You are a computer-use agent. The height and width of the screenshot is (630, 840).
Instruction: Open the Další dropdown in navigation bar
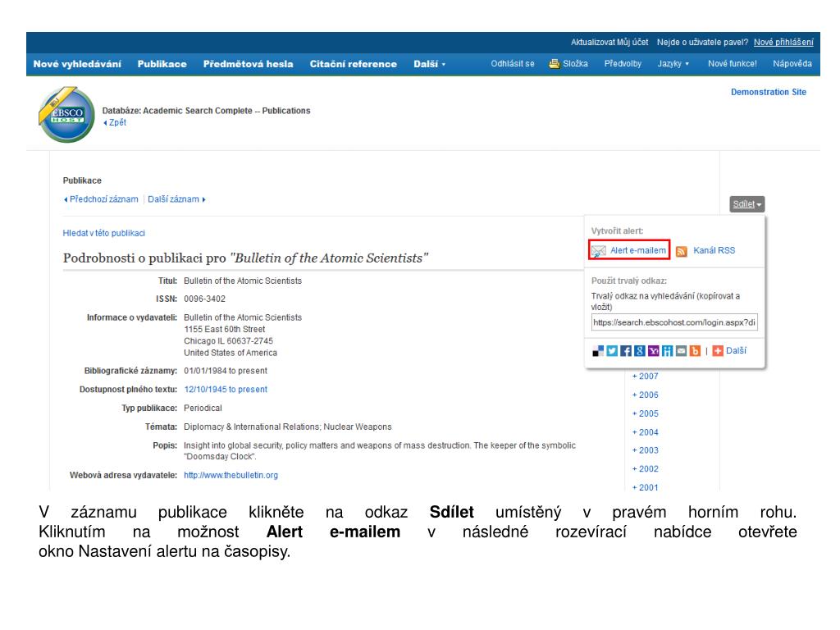click(429, 64)
